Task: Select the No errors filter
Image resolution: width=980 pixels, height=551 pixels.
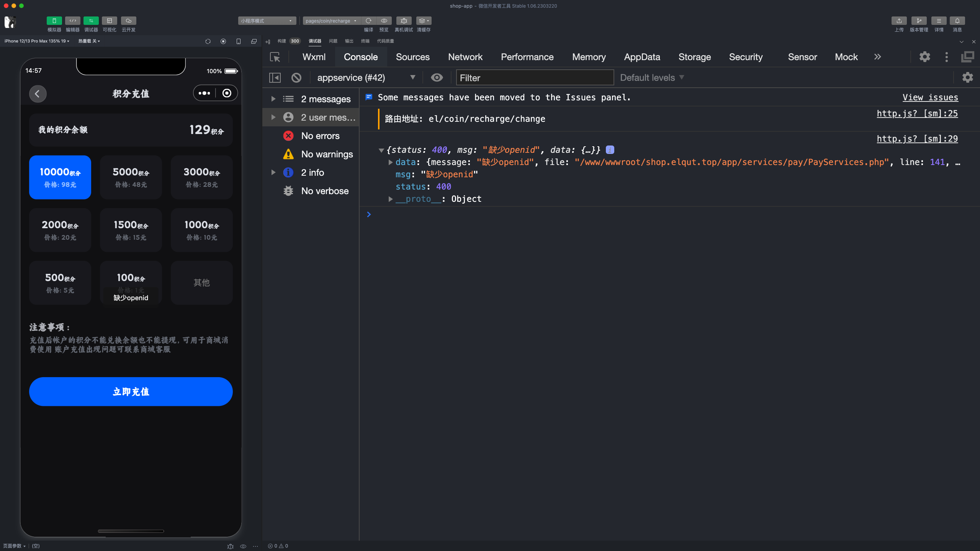Action: click(x=311, y=136)
